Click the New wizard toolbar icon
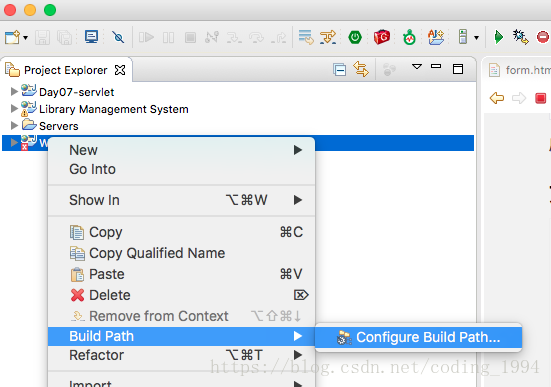Image resolution: width=551 pixels, height=387 pixels. coord(12,37)
